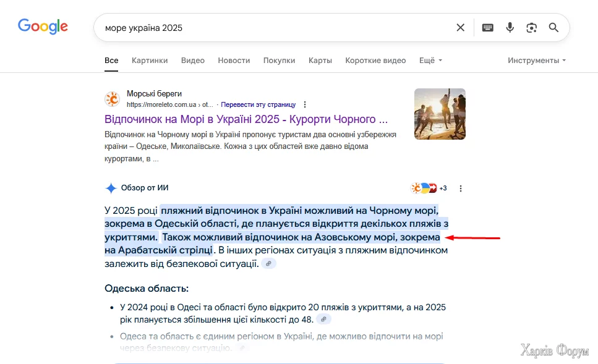Start voice search with microphone icon
Image resolution: width=598 pixels, height=364 pixels.
tap(510, 27)
